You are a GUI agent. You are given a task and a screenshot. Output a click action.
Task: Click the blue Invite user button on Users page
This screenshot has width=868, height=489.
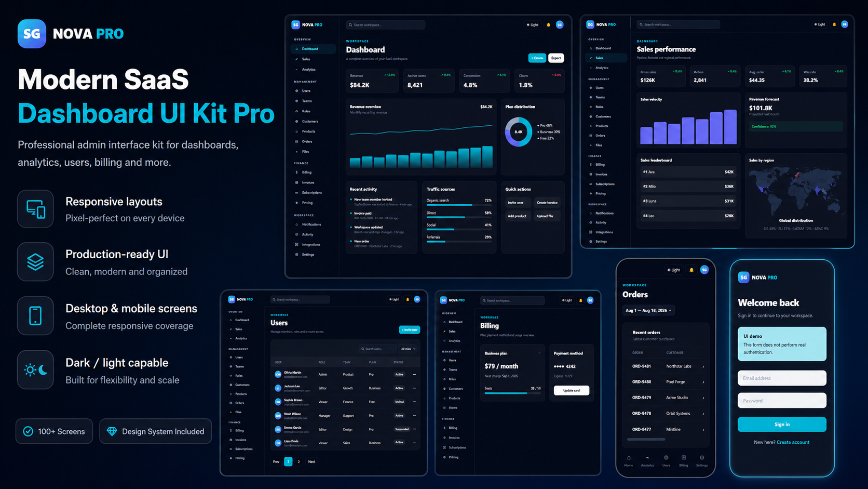pos(410,329)
